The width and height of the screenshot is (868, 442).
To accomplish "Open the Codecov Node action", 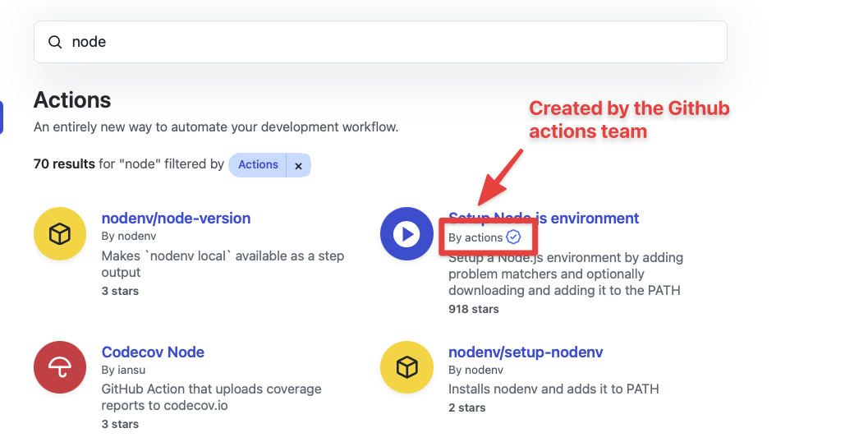I will pyautogui.click(x=153, y=352).
